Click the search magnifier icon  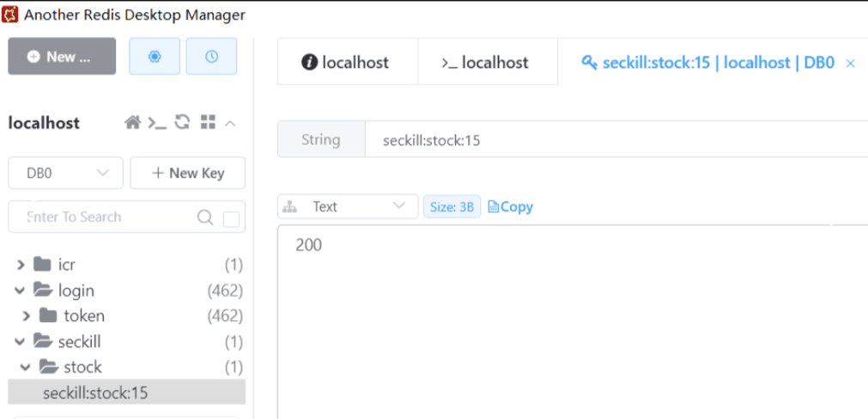(205, 217)
